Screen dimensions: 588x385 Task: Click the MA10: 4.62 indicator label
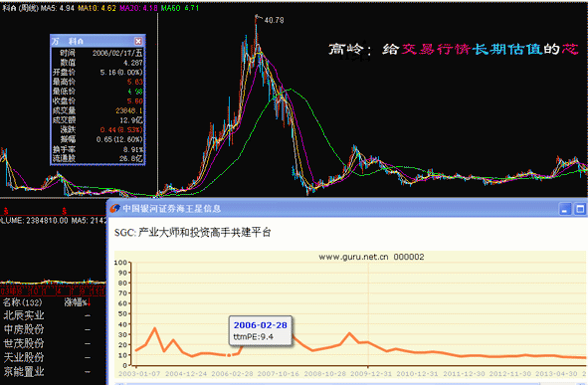97,8
